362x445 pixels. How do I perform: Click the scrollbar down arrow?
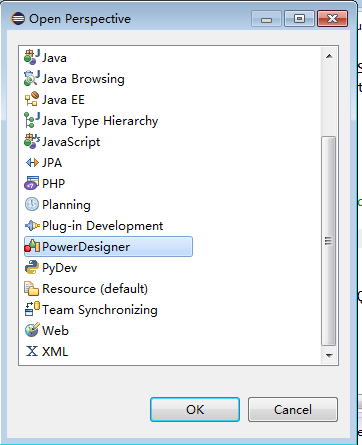(x=329, y=355)
